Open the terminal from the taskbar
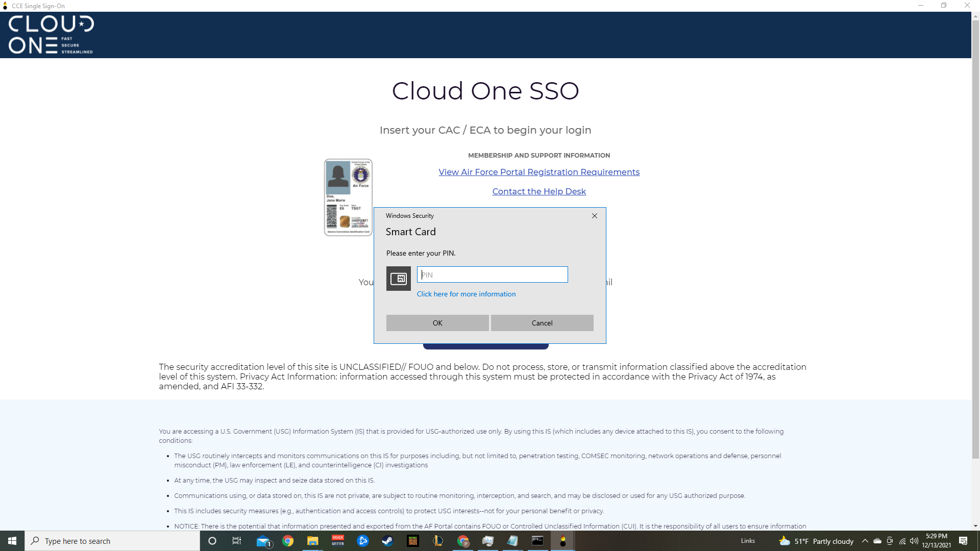 coord(537,541)
